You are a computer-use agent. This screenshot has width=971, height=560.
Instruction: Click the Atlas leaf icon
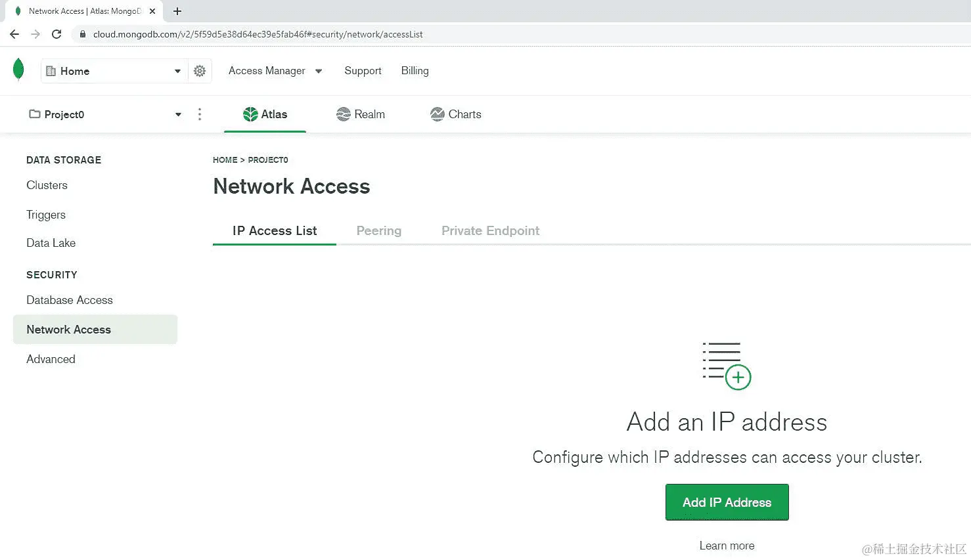pos(251,114)
